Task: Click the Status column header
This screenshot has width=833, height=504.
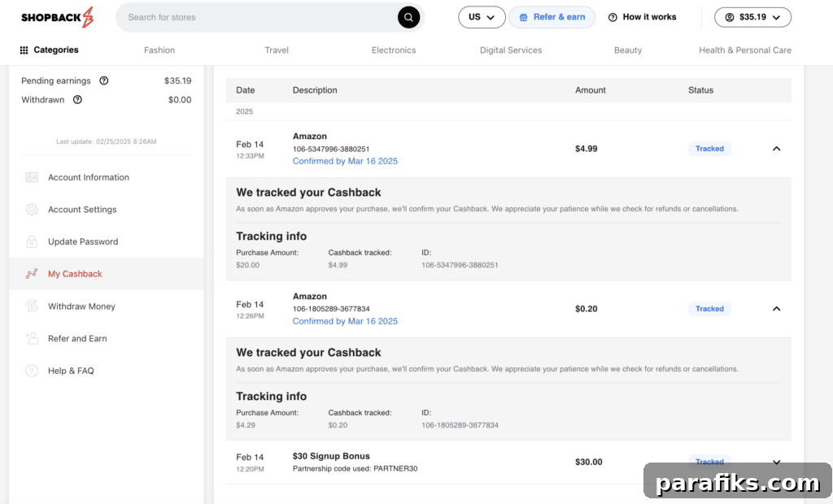Action: 700,90
